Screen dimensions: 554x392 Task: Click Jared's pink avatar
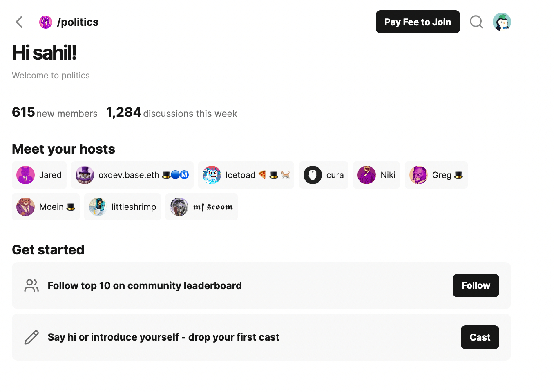click(x=26, y=175)
